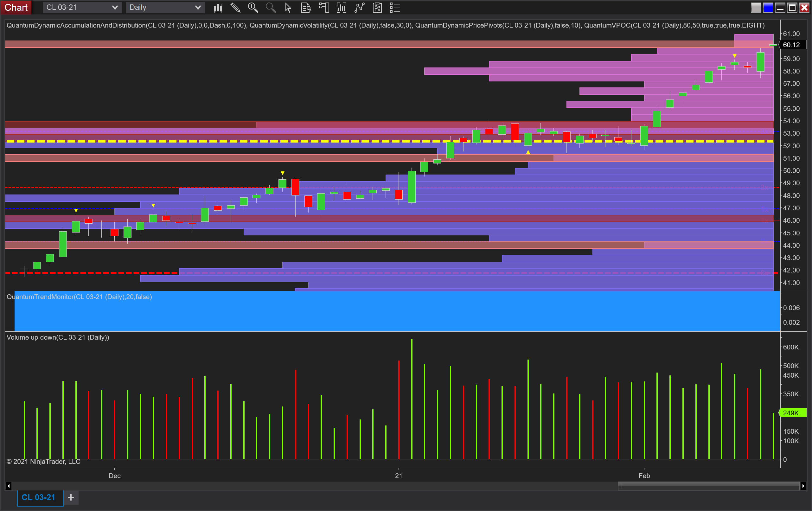Select the cursor pointer tool
812x511 pixels.
(288, 7)
